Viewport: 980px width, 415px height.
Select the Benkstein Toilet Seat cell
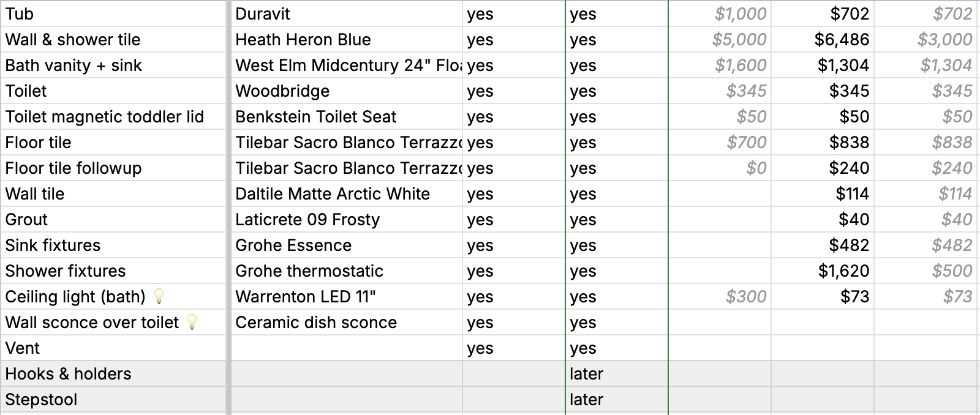pos(347,116)
